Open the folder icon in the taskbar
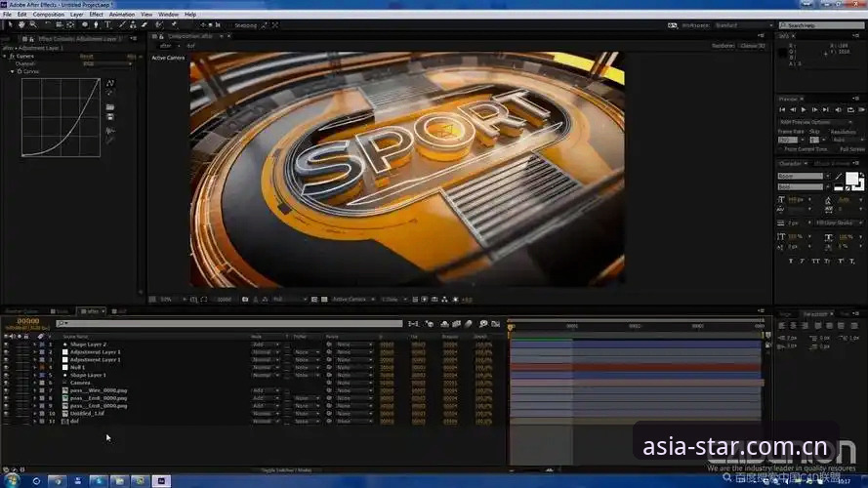The height and width of the screenshot is (488, 868). (119, 481)
